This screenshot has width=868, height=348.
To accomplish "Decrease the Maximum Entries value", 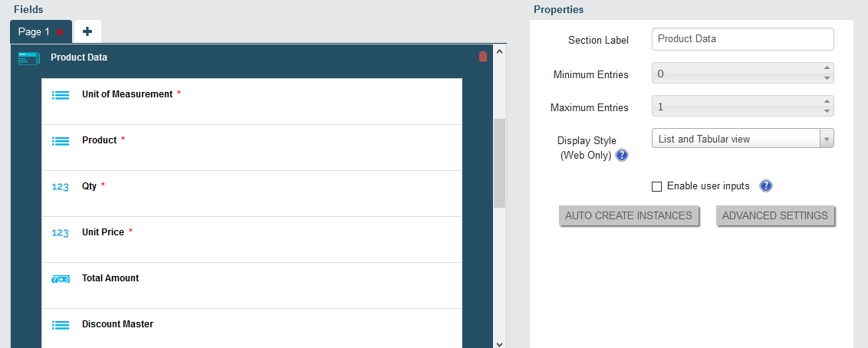I will click(827, 111).
